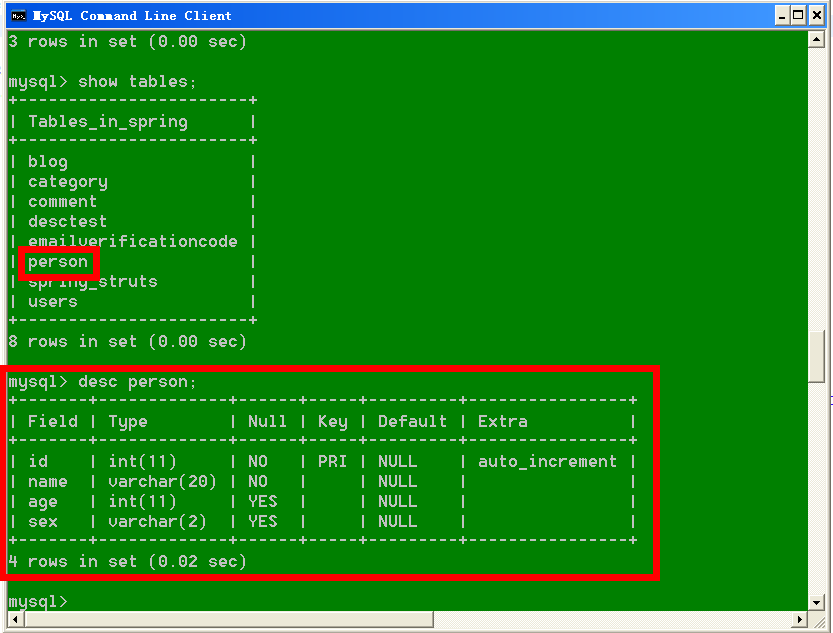Viewport: 833px width, 633px height.
Task: Click 'NULL' default in the sex row
Action: (397, 521)
